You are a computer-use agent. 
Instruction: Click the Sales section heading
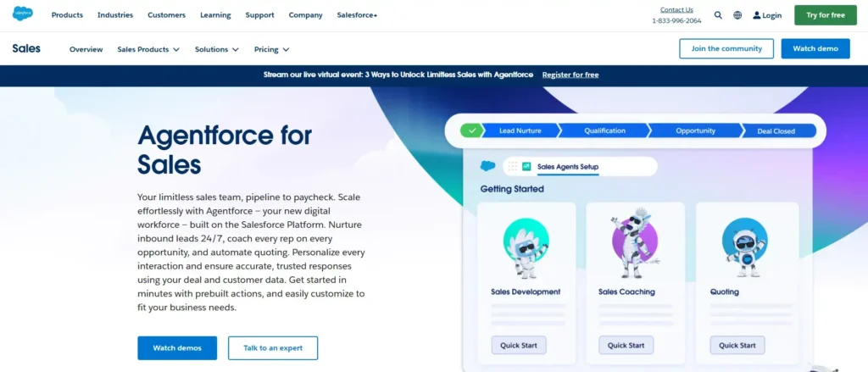[26, 48]
